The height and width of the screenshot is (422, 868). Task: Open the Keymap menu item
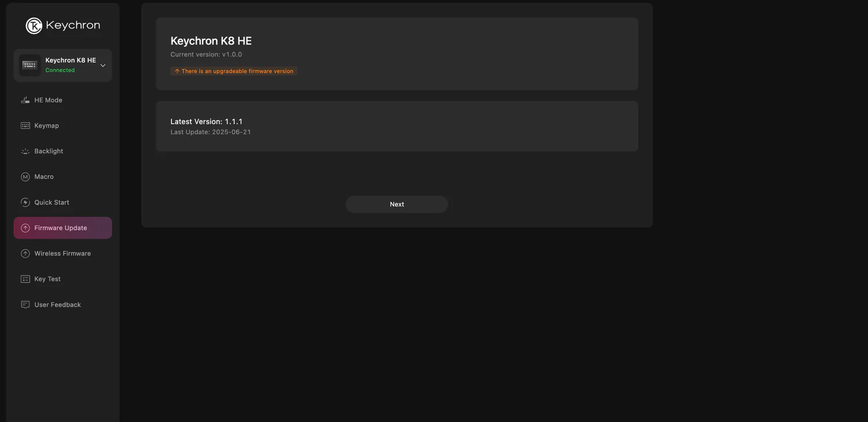[62, 126]
